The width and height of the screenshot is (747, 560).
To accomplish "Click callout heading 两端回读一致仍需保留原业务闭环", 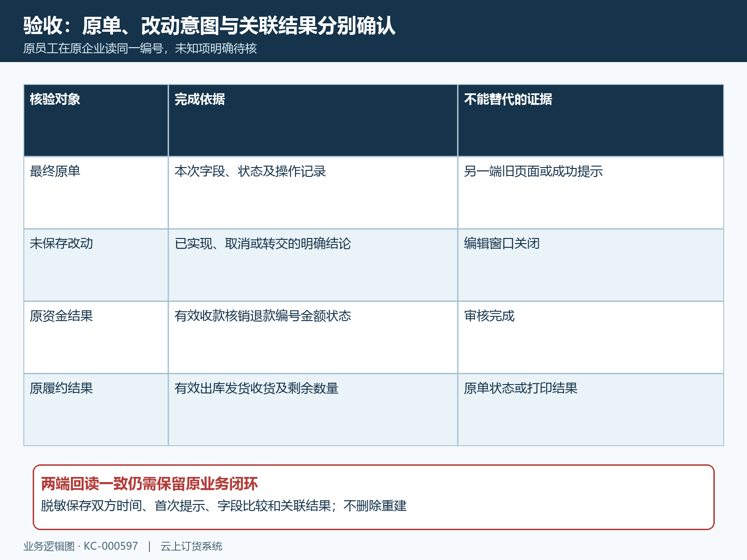I will pyautogui.click(x=149, y=484).
